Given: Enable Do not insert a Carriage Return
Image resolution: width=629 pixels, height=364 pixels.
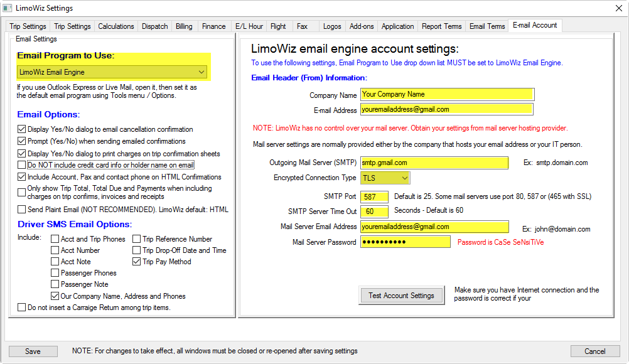Looking at the screenshot, I should coord(22,308).
